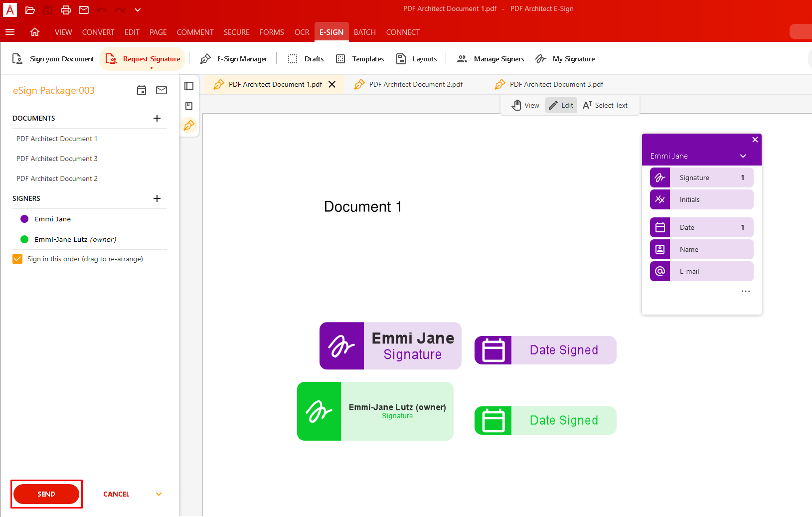This screenshot has height=517, width=812.
Task: Open the hamburger menu
Action: (10, 32)
